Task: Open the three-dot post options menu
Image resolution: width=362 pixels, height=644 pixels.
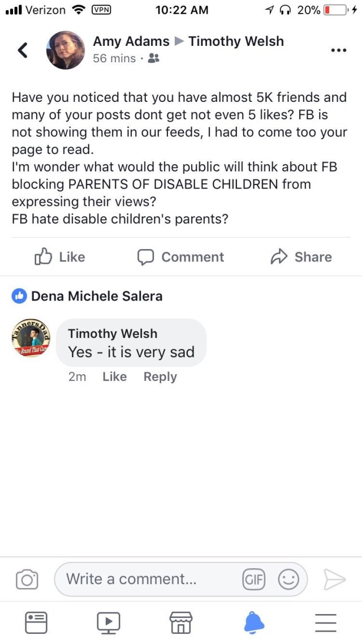Action: coord(338,50)
